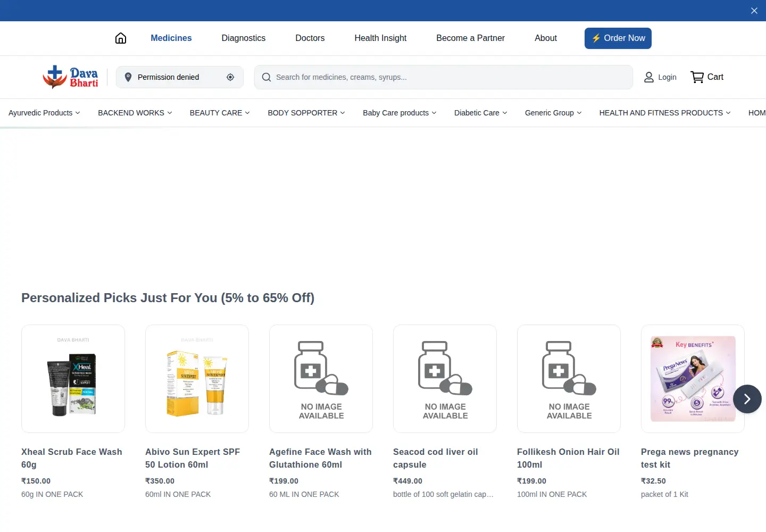Image resolution: width=766 pixels, height=532 pixels.
Task: Click Prega news pregnancy test kit title
Action: point(690,458)
